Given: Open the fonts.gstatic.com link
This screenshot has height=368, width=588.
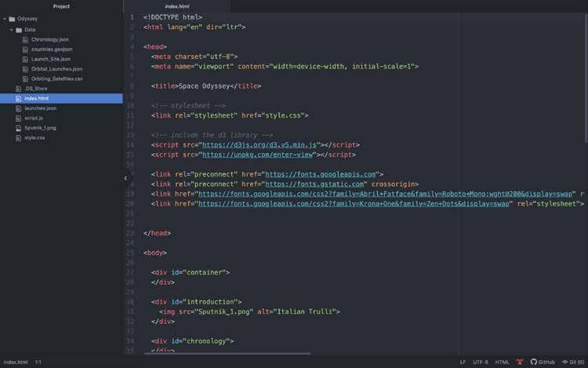Looking at the screenshot, I should coord(314,184).
